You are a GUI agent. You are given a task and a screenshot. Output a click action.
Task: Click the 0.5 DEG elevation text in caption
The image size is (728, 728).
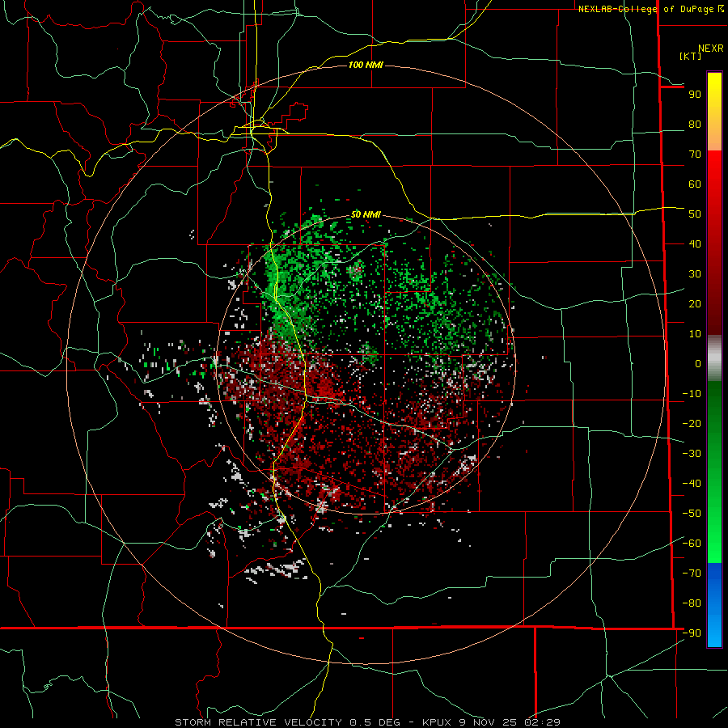374,722
